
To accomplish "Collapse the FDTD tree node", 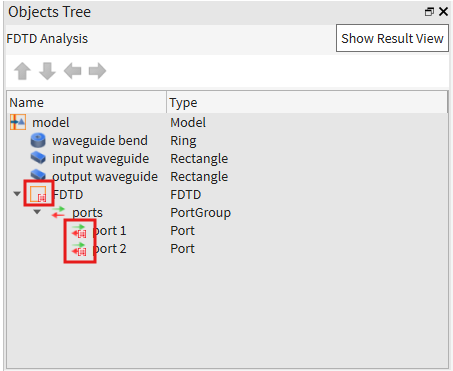I will click(17, 194).
